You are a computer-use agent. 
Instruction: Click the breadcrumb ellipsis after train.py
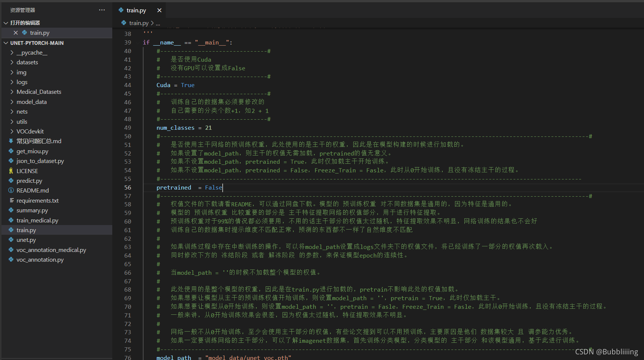pyautogui.click(x=158, y=23)
